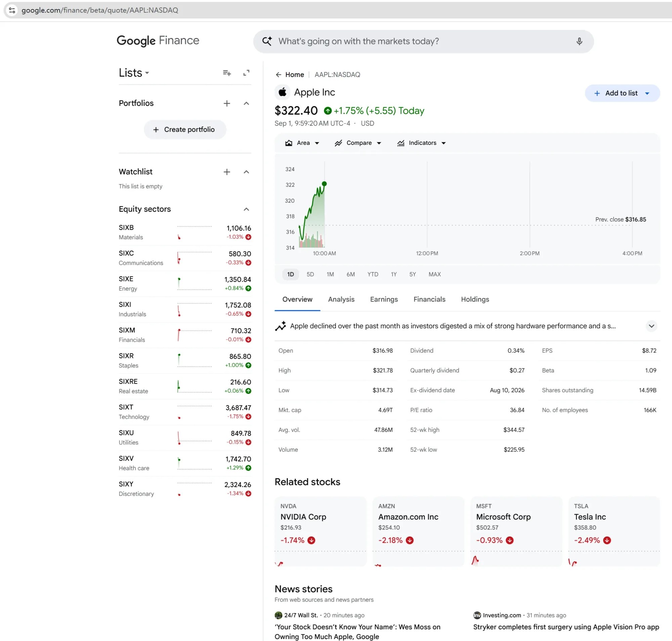This screenshot has width=672, height=641.
Task: Go to Home breadcrumb link
Action: pyautogui.click(x=294, y=75)
